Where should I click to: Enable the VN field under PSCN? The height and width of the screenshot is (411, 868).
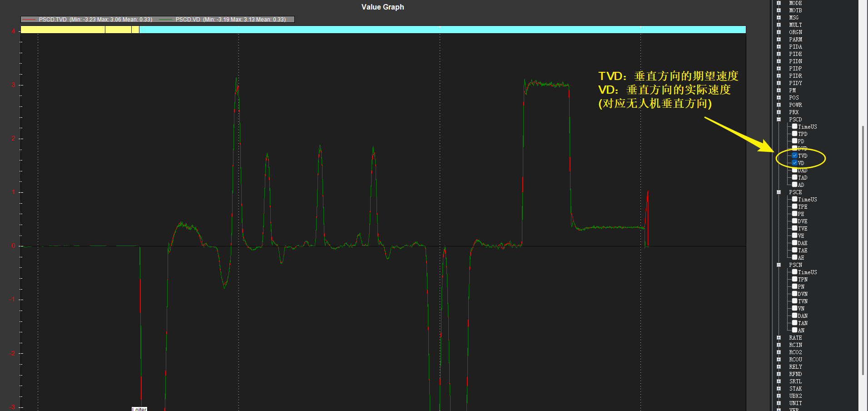tap(794, 308)
